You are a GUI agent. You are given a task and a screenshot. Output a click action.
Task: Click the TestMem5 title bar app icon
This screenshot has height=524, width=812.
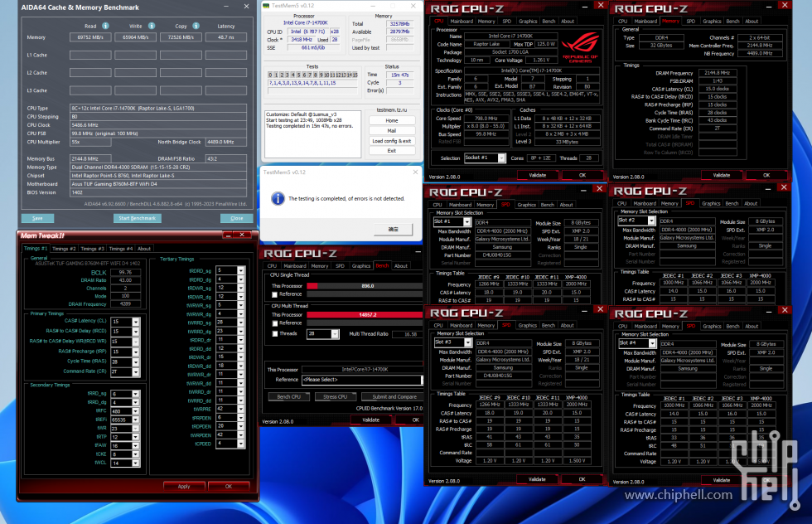(x=266, y=6)
